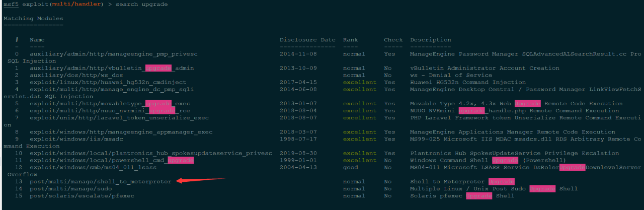Click the red arrow pointing at shell_to_meterpreter

(200, 180)
